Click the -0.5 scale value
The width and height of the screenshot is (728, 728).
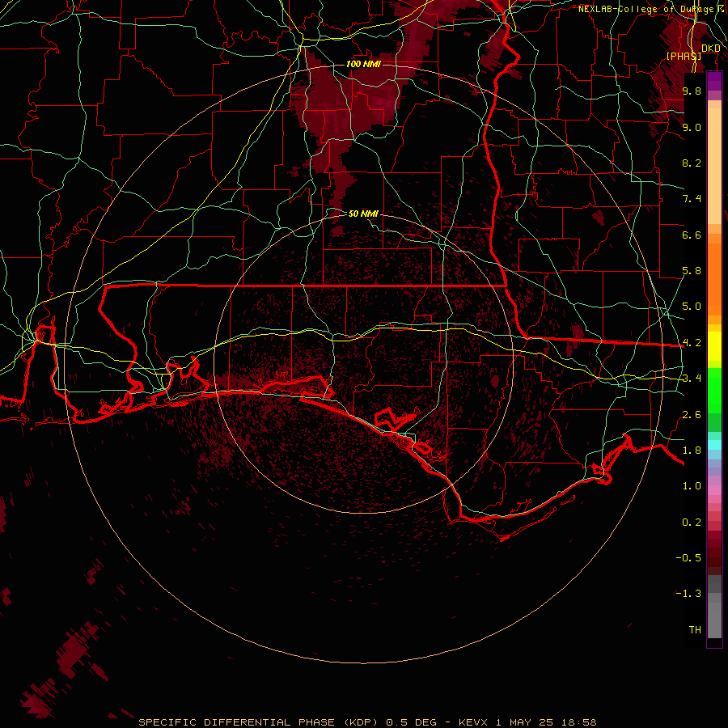click(x=688, y=558)
